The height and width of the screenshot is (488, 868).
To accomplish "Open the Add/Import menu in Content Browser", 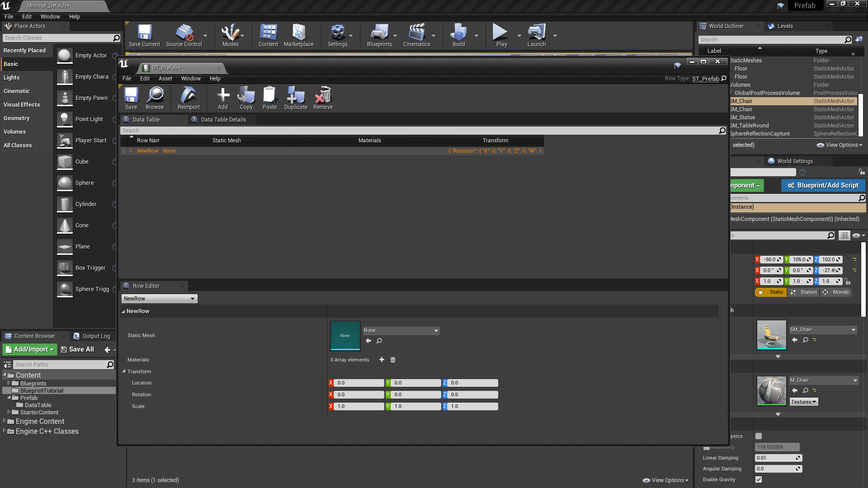I will click(x=29, y=349).
